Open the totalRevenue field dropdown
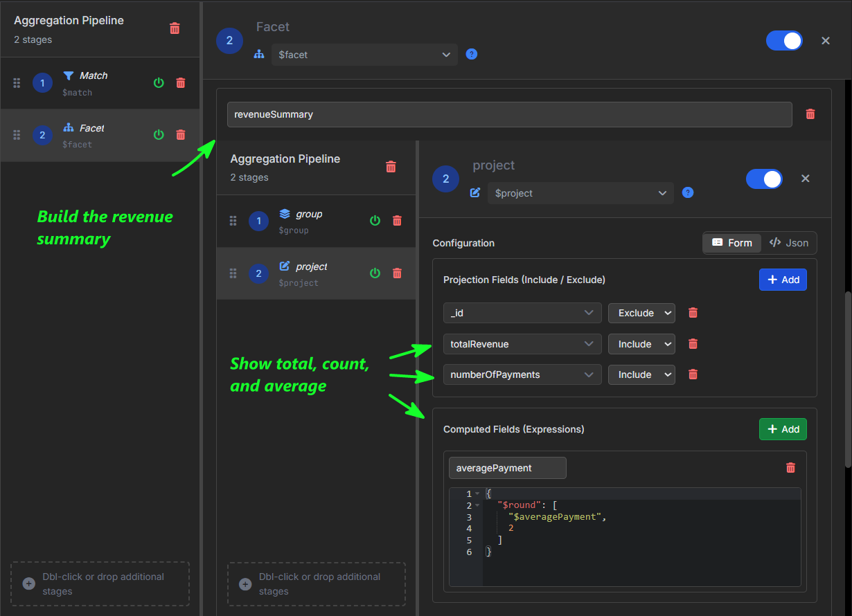Viewport: 852px width, 616px height. pos(522,344)
